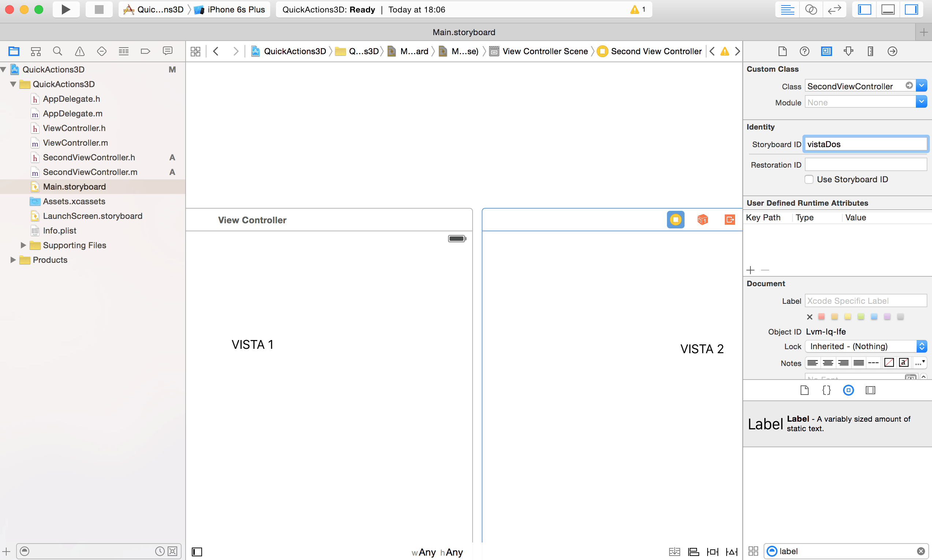
Task: Show the File inspector
Action: coord(783,51)
